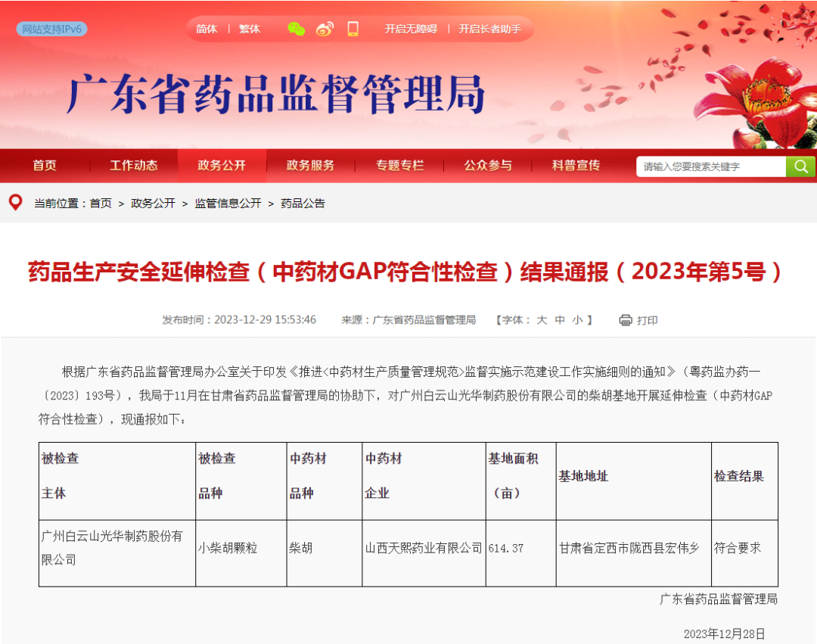Click table cell 广州白云山光华制药股份有限公司

point(117,553)
